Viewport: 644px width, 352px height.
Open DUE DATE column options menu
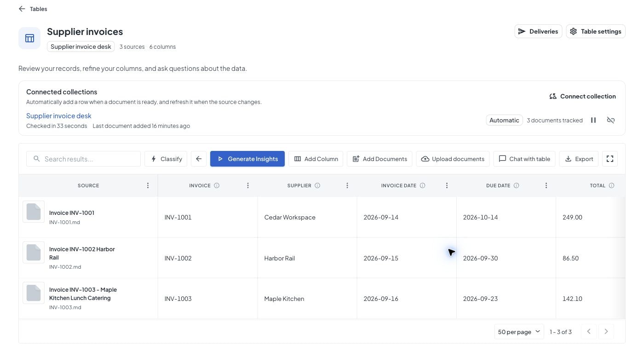(x=546, y=185)
